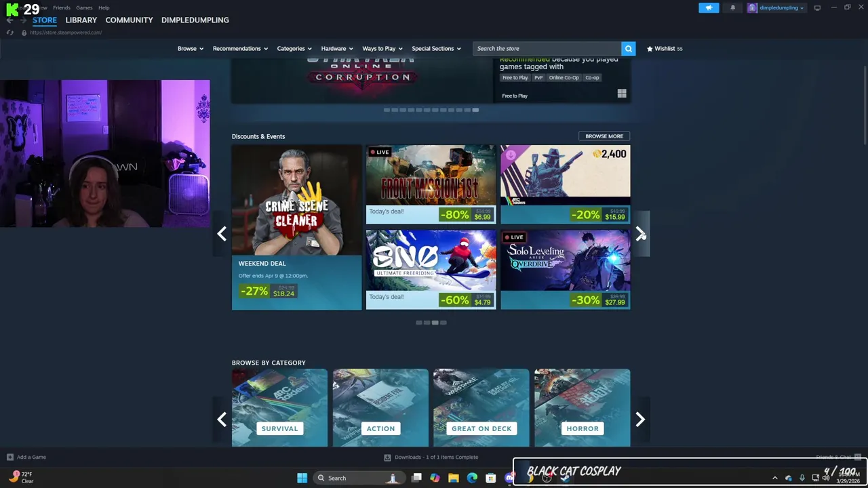Open Discord from the taskbar

509,478
